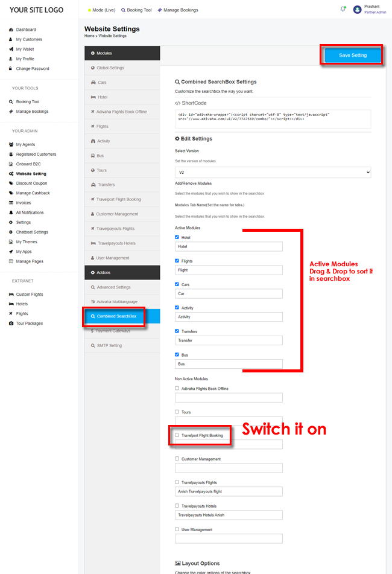Click the Tour Packages camera icon
The image size is (392, 574).
click(x=11, y=324)
